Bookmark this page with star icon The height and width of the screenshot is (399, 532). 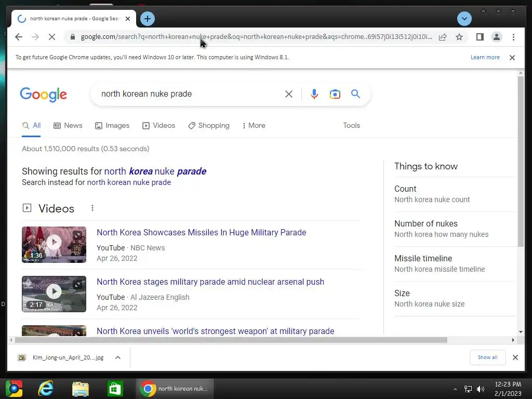click(x=459, y=37)
